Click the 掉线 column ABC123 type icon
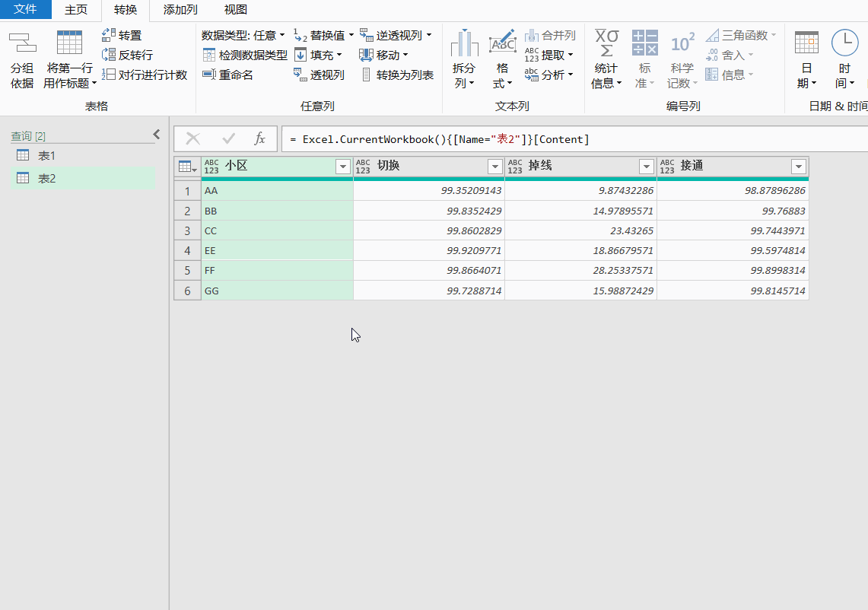The height and width of the screenshot is (610, 868). 515,167
